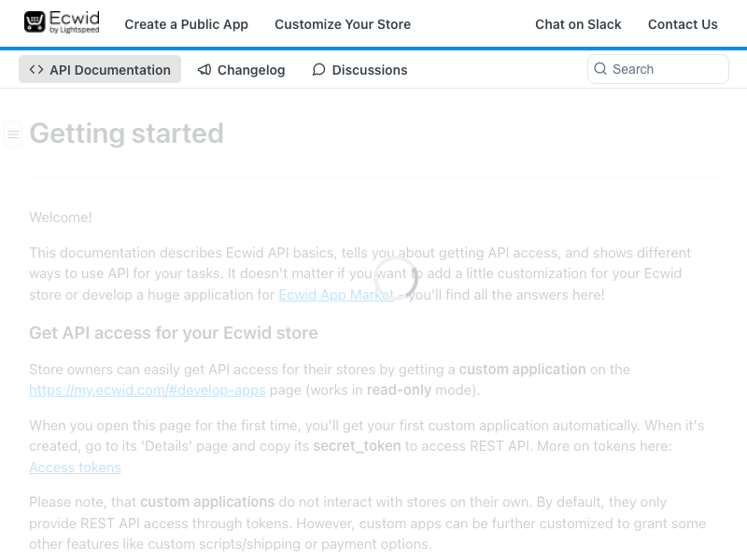Open the Chat on Slack link
The width and height of the screenshot is (747, 560).
(x=578, y=24)
